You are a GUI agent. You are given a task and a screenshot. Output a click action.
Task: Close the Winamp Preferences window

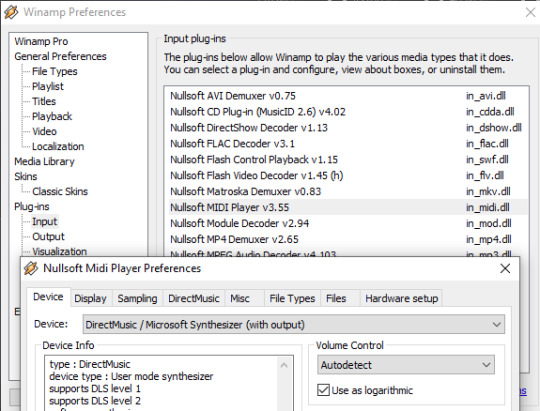point(531,12)
